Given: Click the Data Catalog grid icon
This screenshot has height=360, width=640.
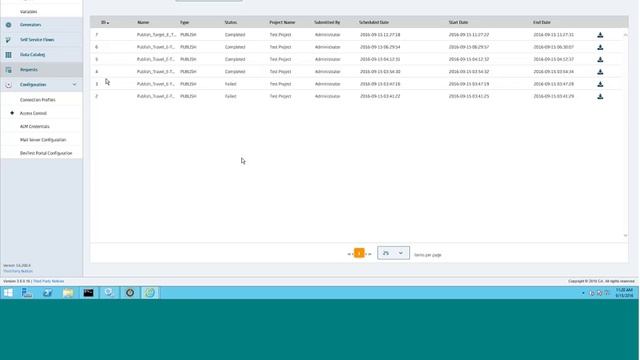Looking at the screenshot, I should (x=9, y=55).
